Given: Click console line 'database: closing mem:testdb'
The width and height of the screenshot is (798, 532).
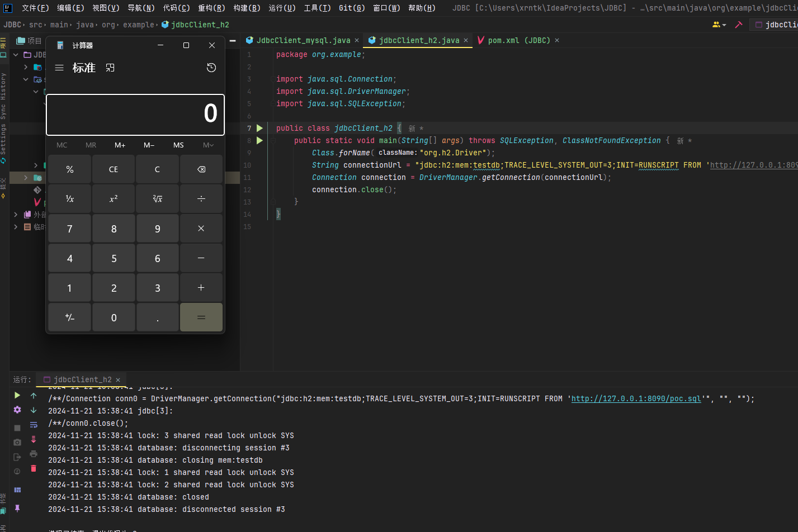Looking at the screenshot, I should [x=155, y=460].
